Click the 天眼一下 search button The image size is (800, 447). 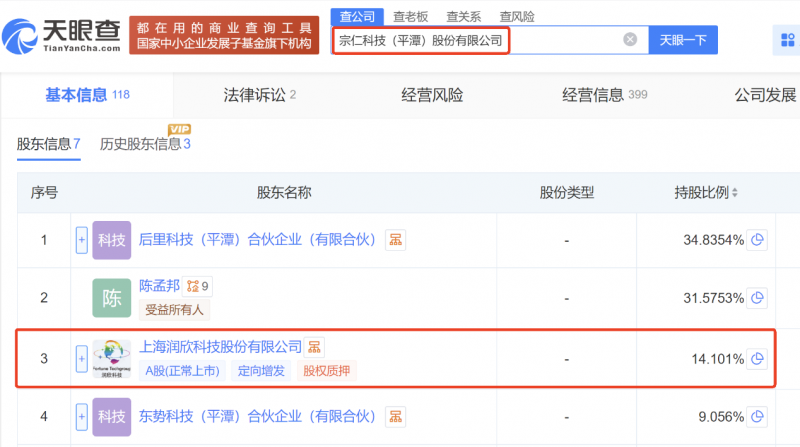click(x=684, y=40)
